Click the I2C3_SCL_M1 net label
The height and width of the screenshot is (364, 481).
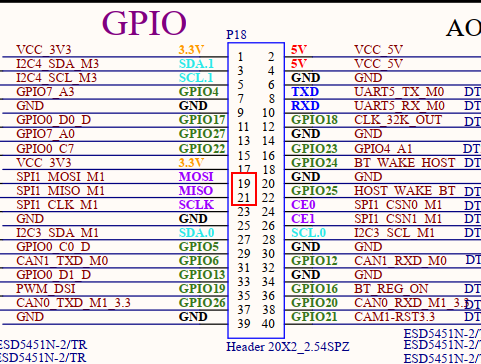click(x=394, y=232)
